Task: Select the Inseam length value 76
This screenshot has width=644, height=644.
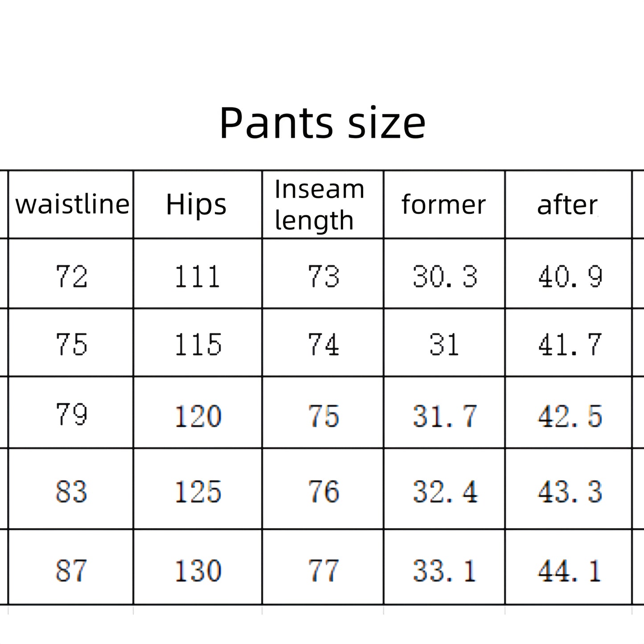Action: [324, 492]
